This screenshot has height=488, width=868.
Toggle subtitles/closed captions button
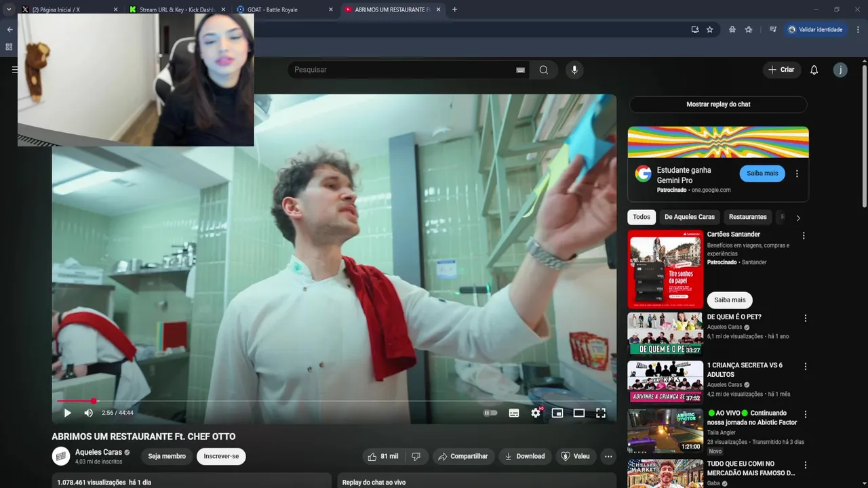pos(514,413)
